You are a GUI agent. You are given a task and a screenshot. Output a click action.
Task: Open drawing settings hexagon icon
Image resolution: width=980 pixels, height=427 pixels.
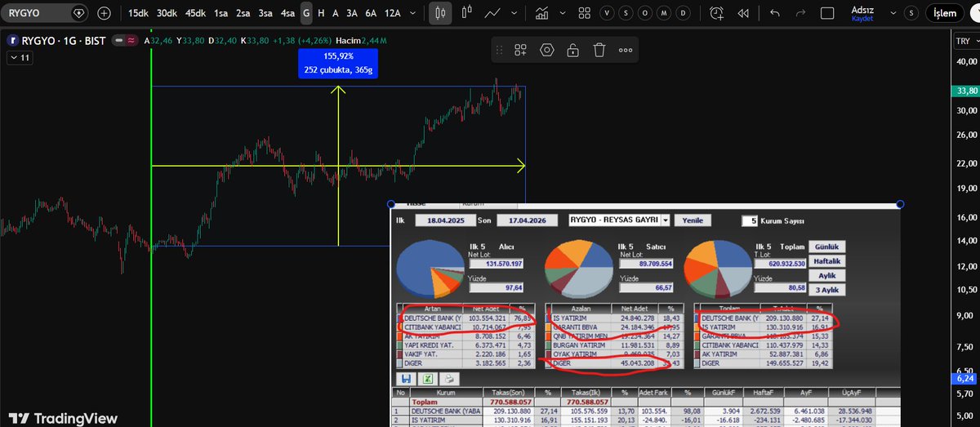[x=546, y=50]
